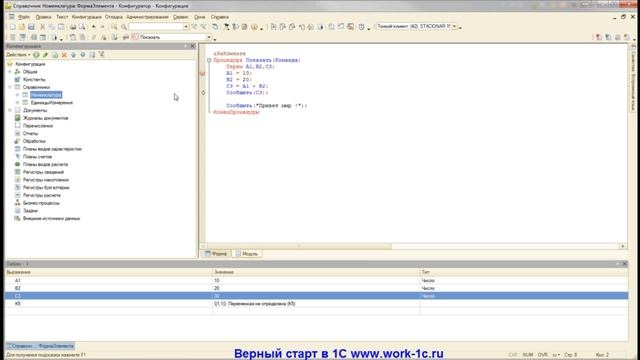Screen dimensions: 640x360
Task: Click the Move up arrow in configuration panel
Action: [x=73, y=55]
